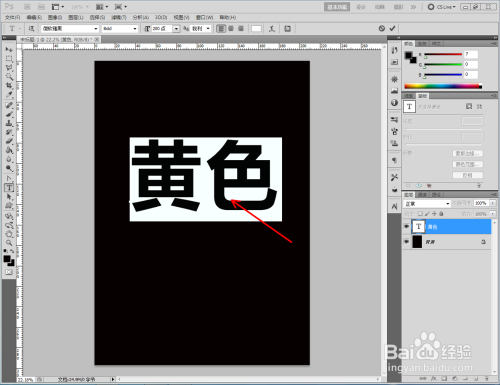Click the 颜色范围 color range button
The height and width of the screenshot is (385, 500).
[x=468, y=164]
